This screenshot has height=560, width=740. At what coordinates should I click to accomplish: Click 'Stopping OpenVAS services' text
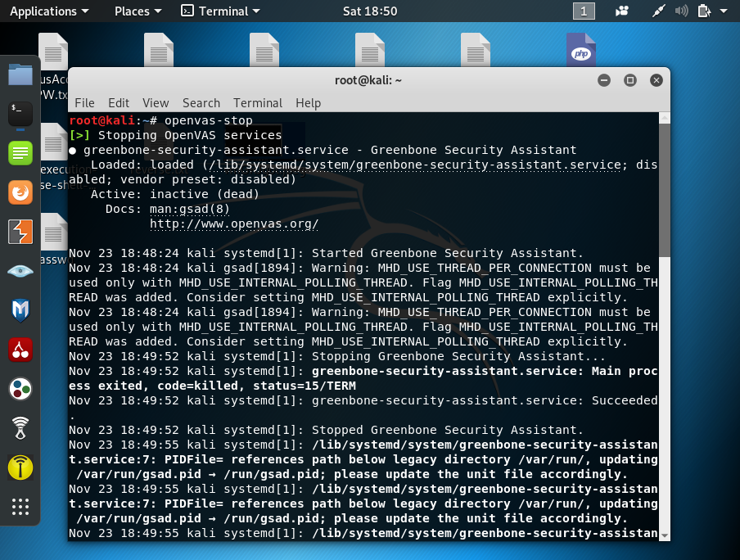point(190,135)
